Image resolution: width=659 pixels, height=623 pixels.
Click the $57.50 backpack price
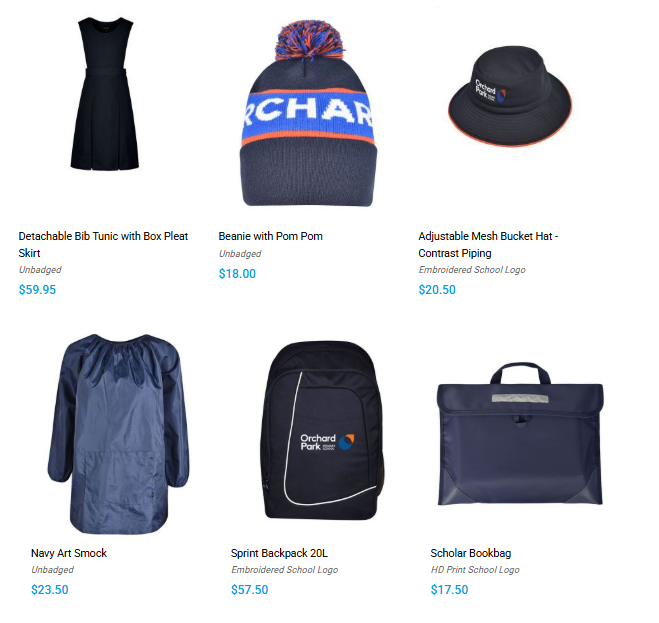tap(250, 589)
